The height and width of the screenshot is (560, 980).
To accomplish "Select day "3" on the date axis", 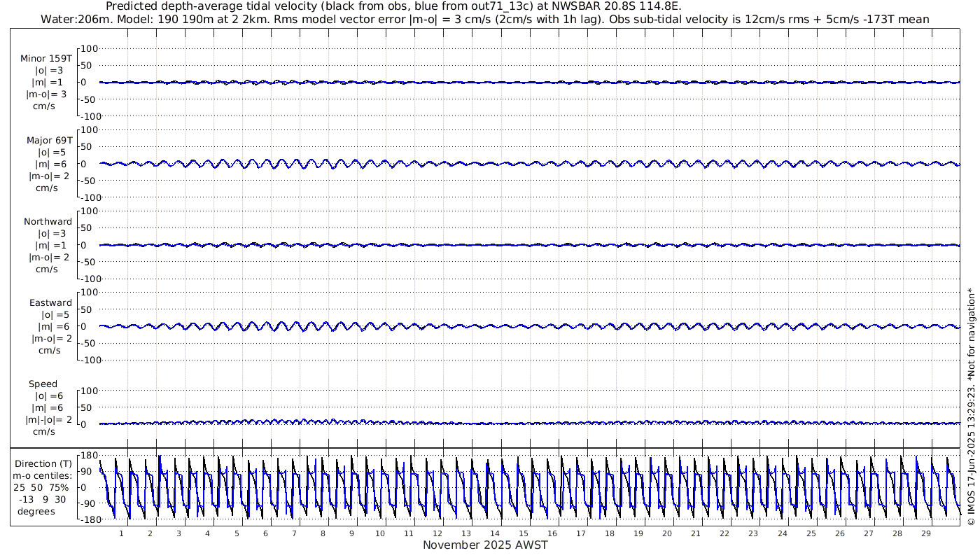I will [x=178, y=533].
